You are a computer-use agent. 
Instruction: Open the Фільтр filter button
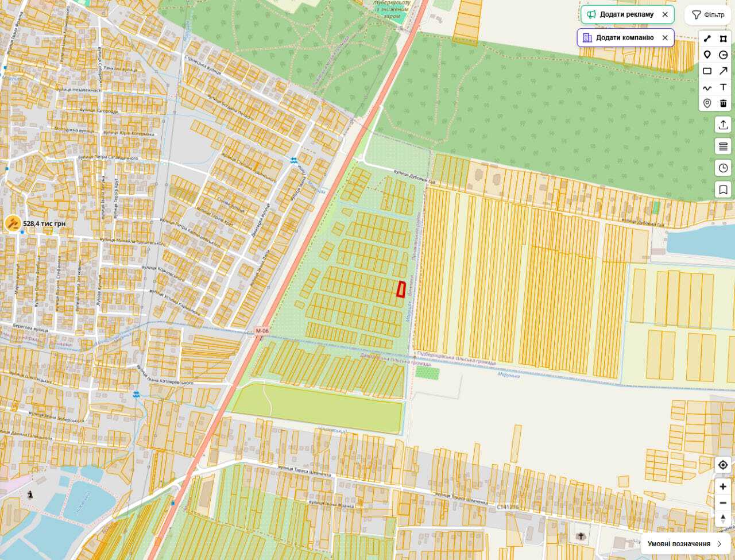click(x=708, y=15)
